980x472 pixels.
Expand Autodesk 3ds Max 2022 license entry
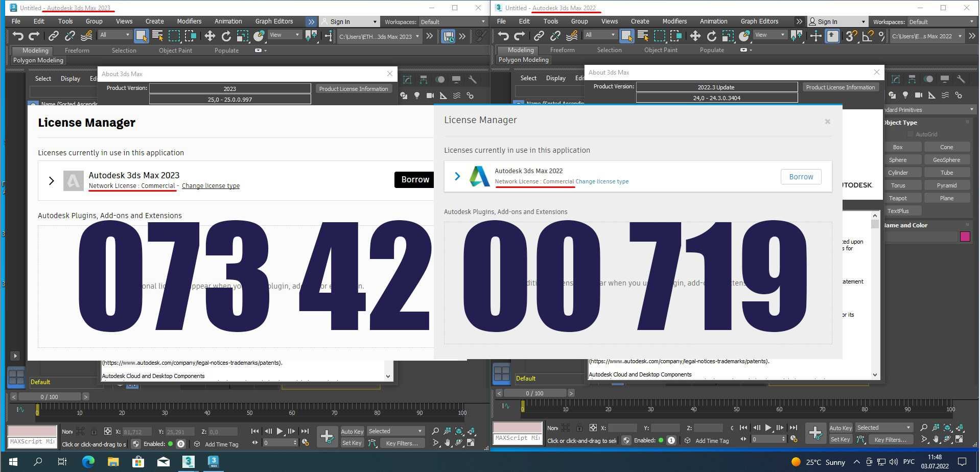(x=457, y=176)
